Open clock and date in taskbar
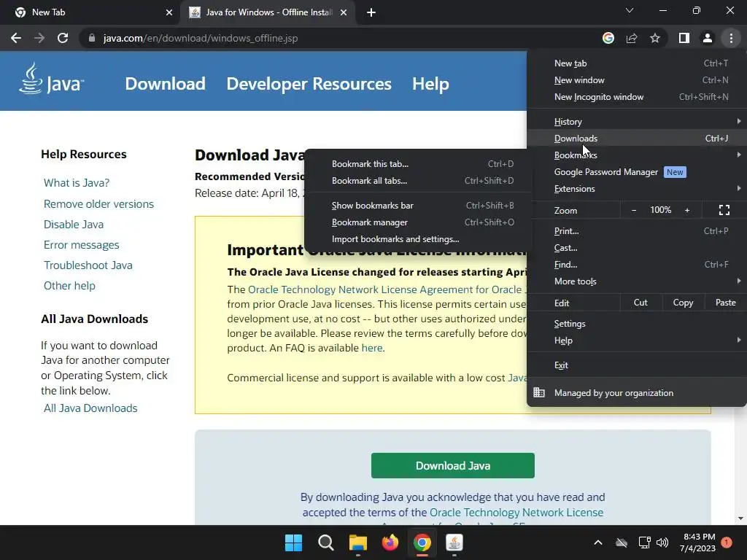 pyautogui.click(x=697, y=542)
